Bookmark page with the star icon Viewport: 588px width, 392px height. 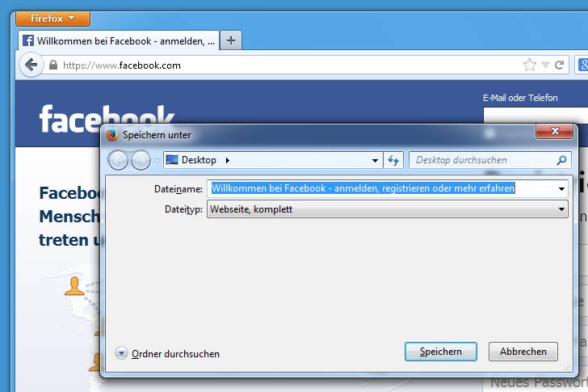pos(530,65)
